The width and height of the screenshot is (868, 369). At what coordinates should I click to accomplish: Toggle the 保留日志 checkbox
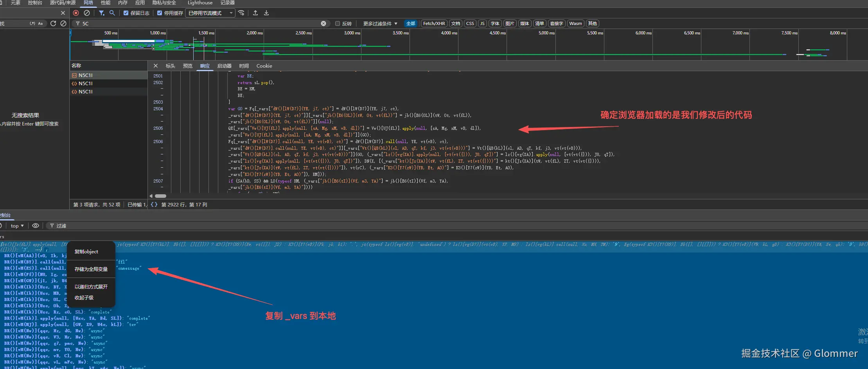[x=126, y=13]
